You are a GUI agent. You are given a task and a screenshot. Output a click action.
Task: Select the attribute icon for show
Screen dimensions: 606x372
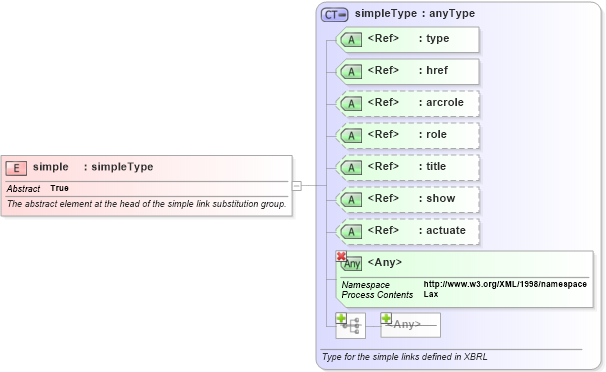click(351, 200)
